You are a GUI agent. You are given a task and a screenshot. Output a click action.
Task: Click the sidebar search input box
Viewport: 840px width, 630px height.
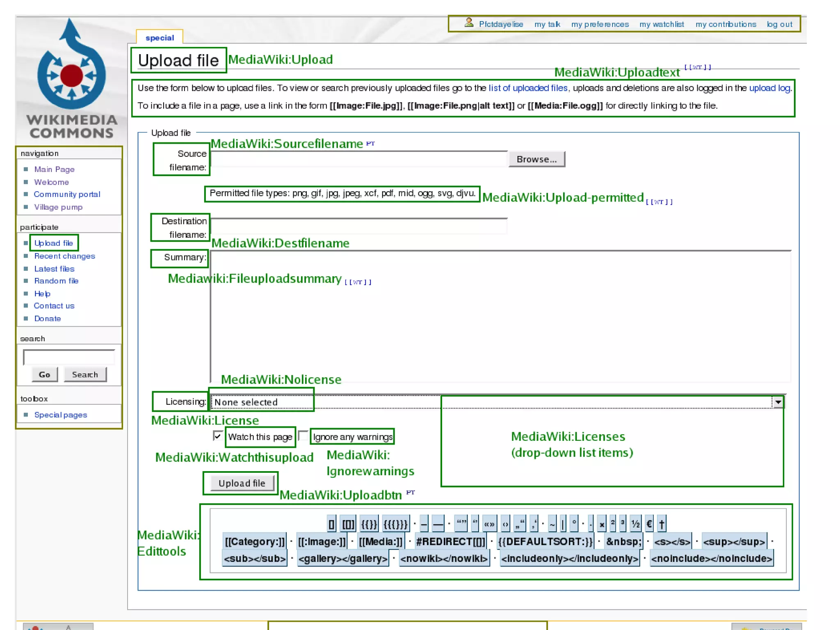click(x=69, y=357)
